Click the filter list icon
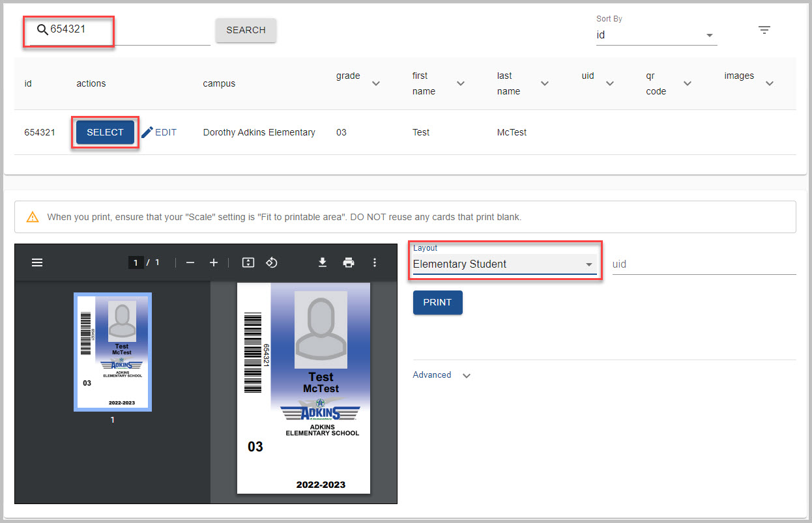Viewport: 812px width, 523px height. coord(764,30)
